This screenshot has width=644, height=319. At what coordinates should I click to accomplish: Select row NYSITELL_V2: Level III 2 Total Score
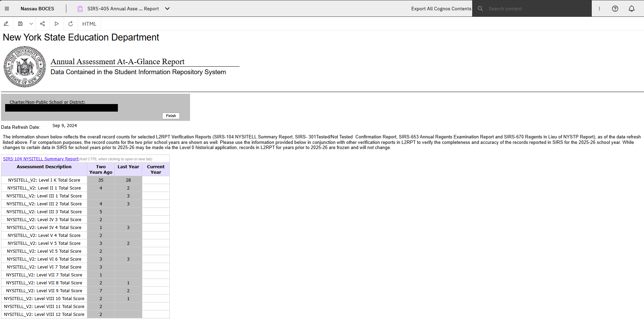(x=85, y=204)
